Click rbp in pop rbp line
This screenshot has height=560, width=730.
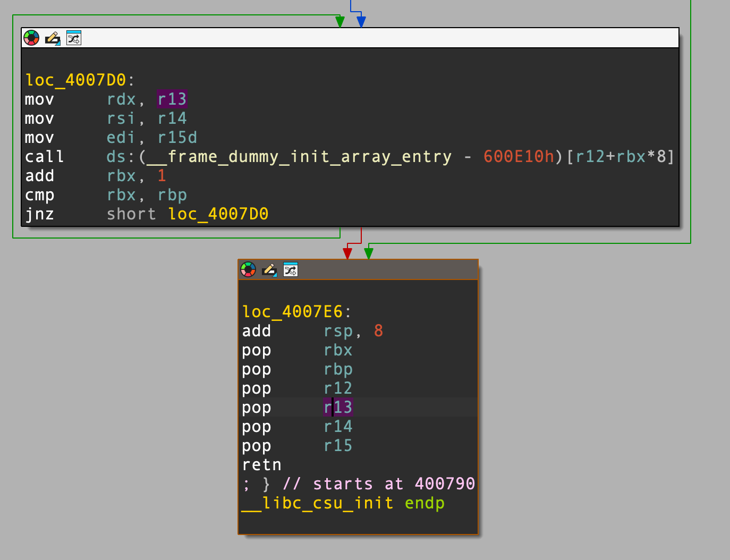tap(338, 369)
